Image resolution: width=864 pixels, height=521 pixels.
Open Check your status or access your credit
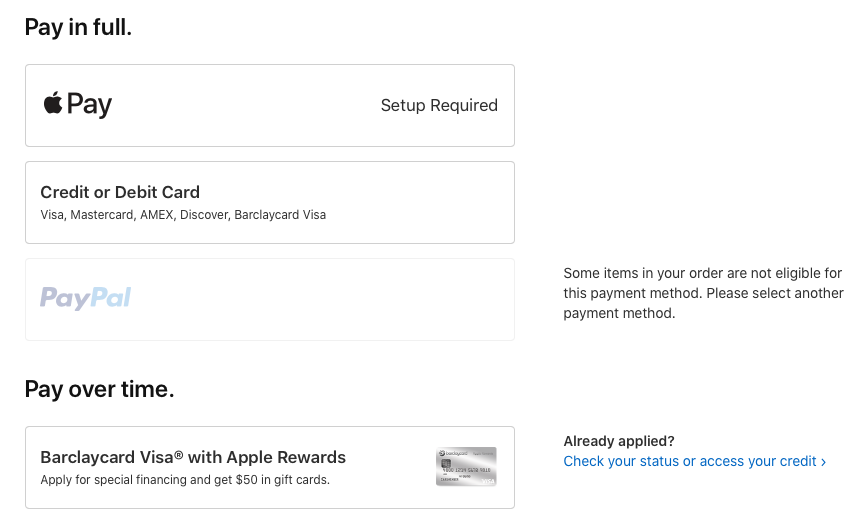[x=689, y=461]
